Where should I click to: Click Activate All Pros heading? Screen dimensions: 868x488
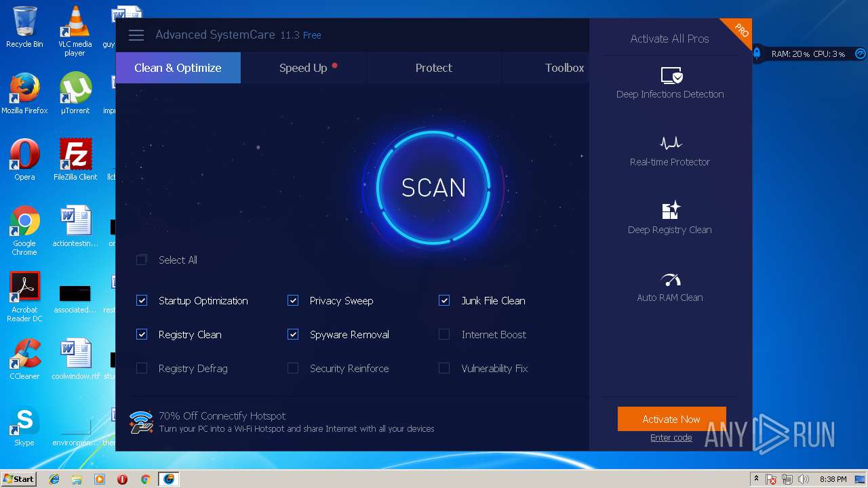(x=670, y=39)
